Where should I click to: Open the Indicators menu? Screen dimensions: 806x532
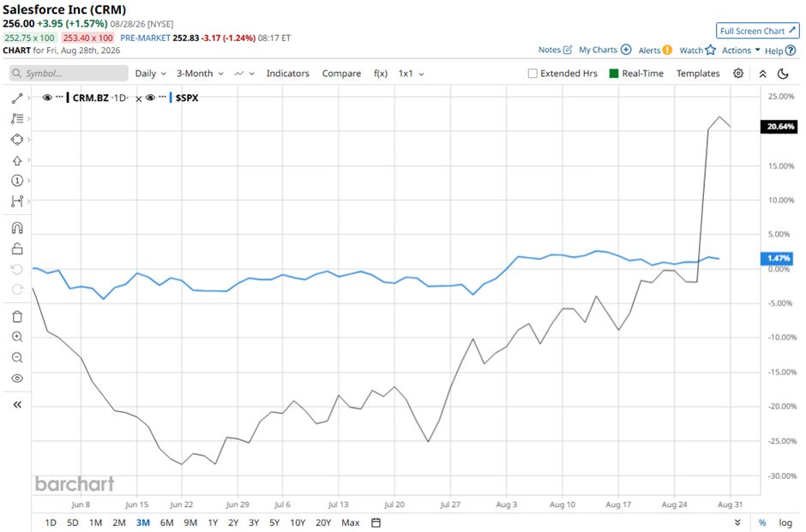tap(288, 74)
